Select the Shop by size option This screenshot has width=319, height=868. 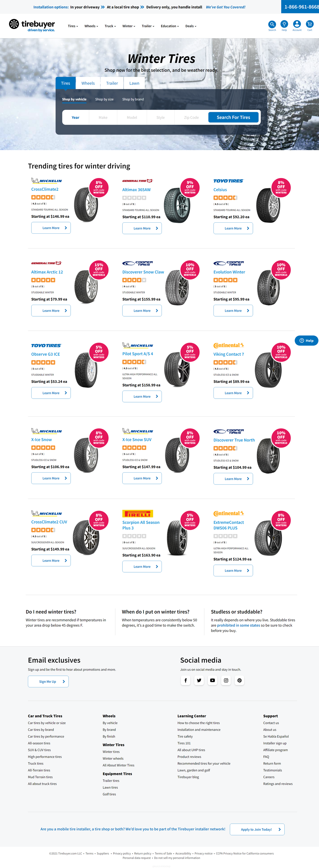coord(104,99)
